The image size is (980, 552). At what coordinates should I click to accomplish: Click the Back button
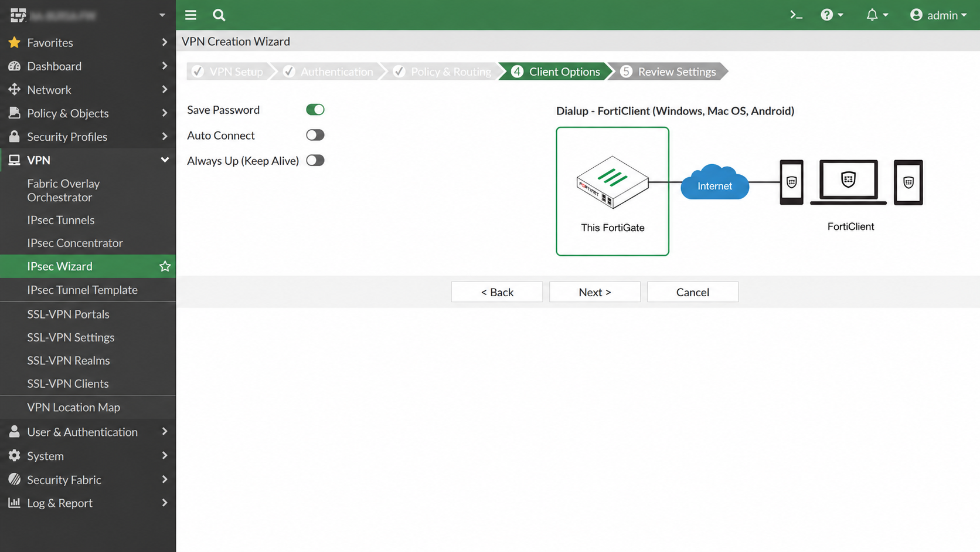(x=497, y=292)
